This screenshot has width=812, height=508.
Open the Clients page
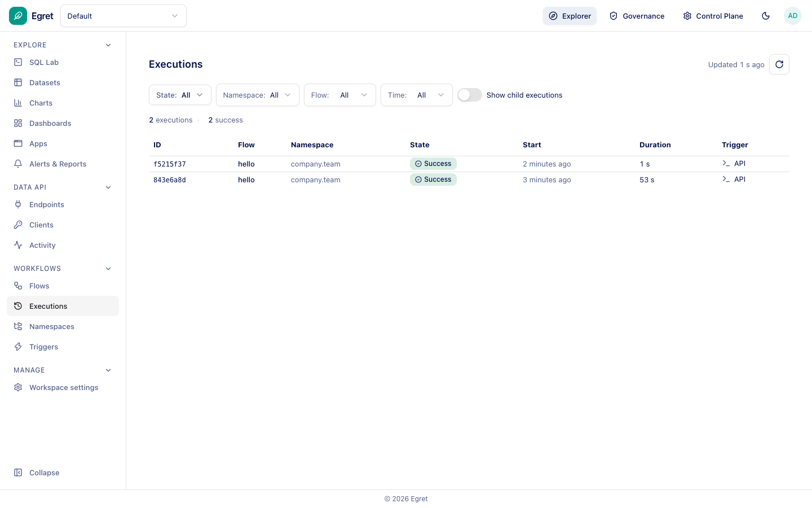[x=63, y=225]
